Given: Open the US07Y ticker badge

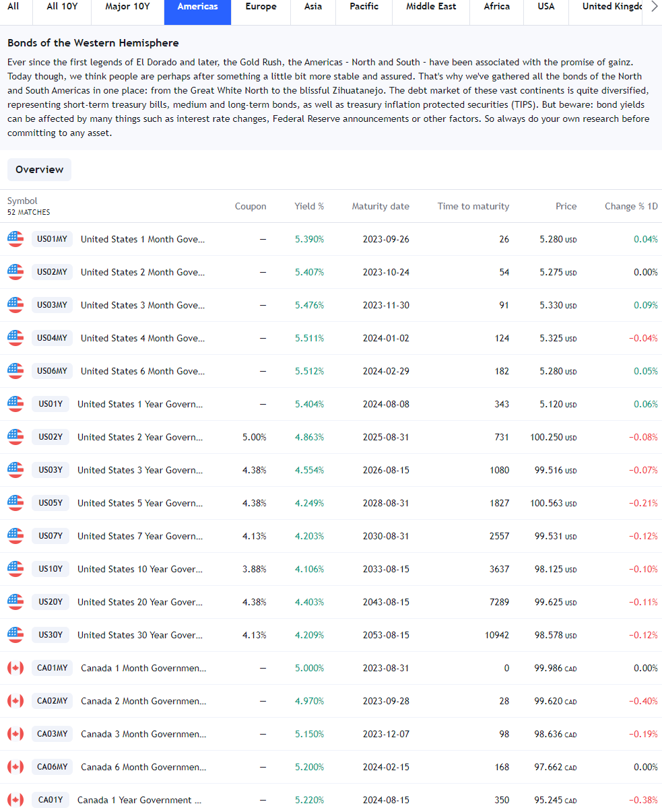Looking at the screenshot, I should point(51,536).
